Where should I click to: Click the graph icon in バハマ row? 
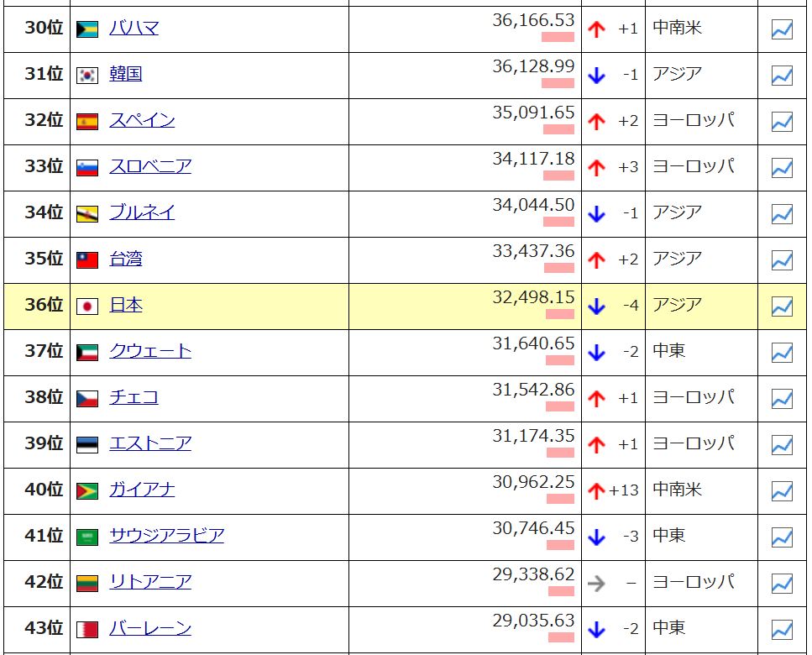click(x=782, y=29)
